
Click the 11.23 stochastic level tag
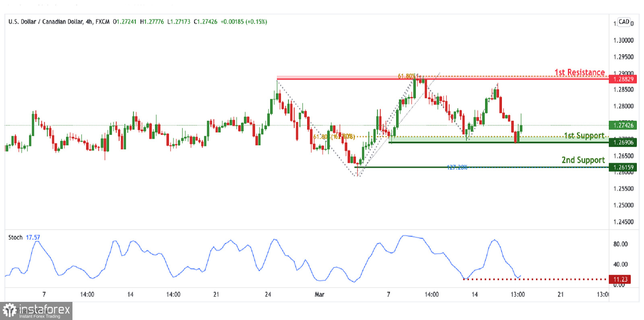(x=620, y=279)
